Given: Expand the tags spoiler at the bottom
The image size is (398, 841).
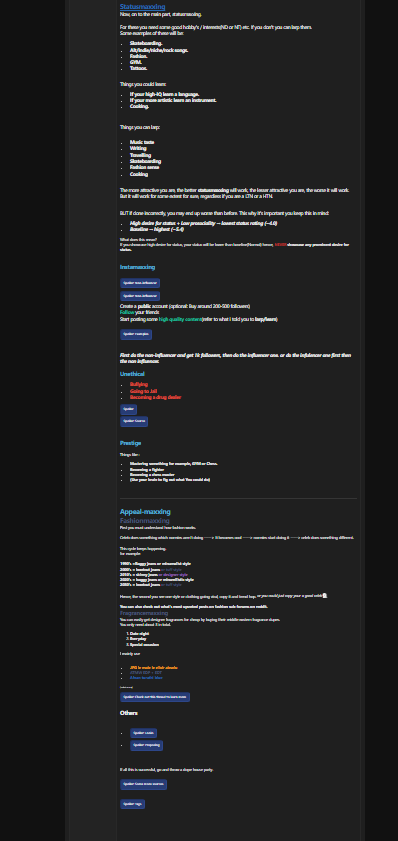Looking at the screenshot, I should (x=132, y=804).
